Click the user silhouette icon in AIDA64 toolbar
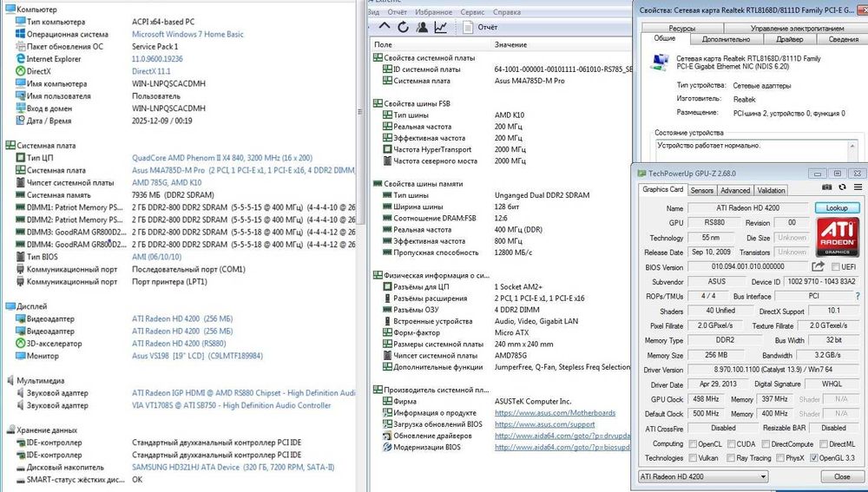This screenshot has height=492, width=868. 422,27
